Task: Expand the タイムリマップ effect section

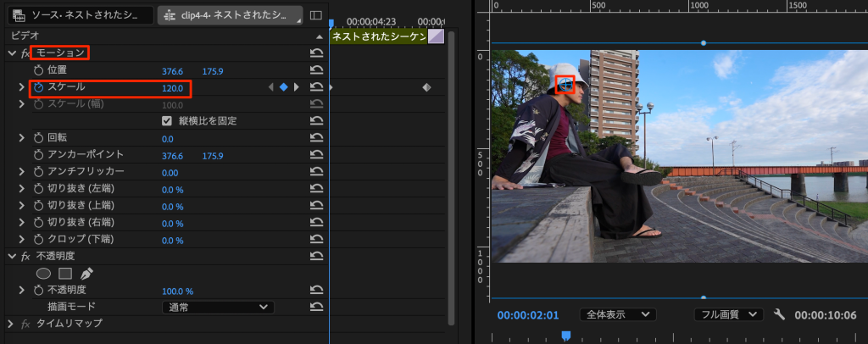Action: (11, 324)
